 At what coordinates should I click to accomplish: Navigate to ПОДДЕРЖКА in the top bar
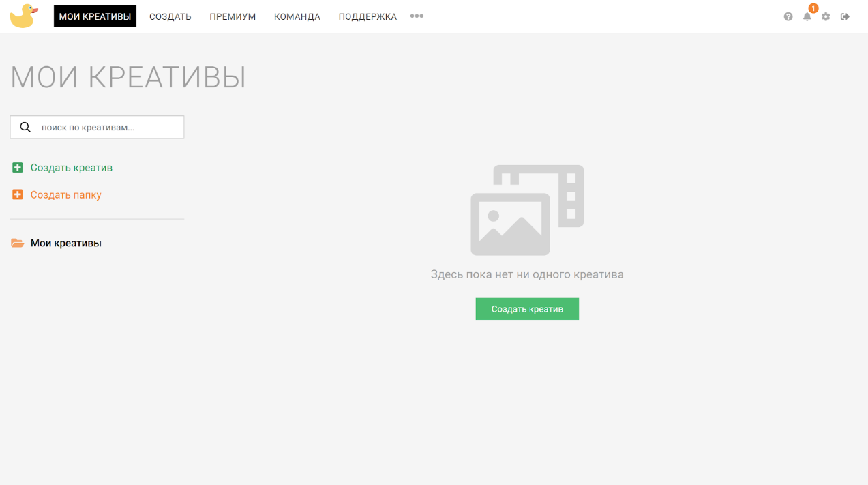coord(368,16)
